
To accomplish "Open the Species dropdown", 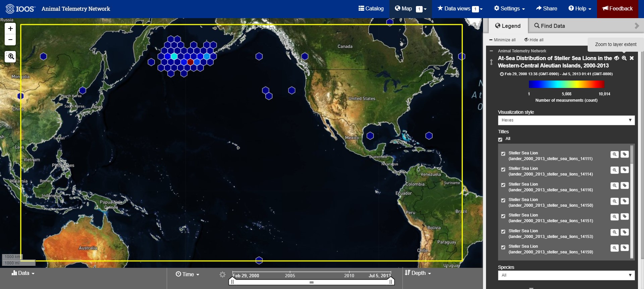I will 566,275.
